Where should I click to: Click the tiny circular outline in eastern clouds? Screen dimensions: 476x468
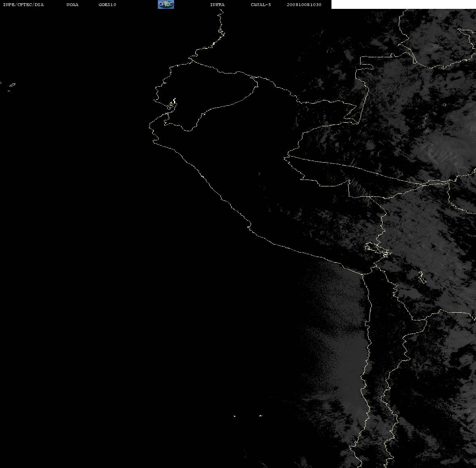point(445,105)
